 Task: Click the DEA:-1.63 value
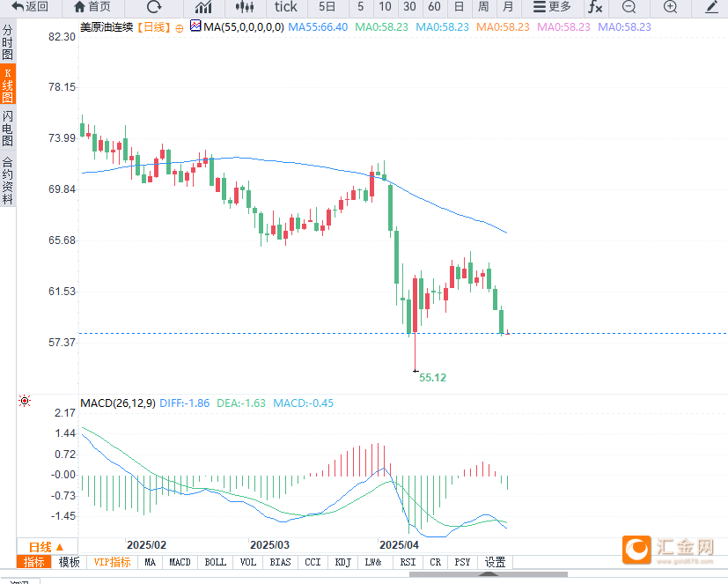point(241,403)
